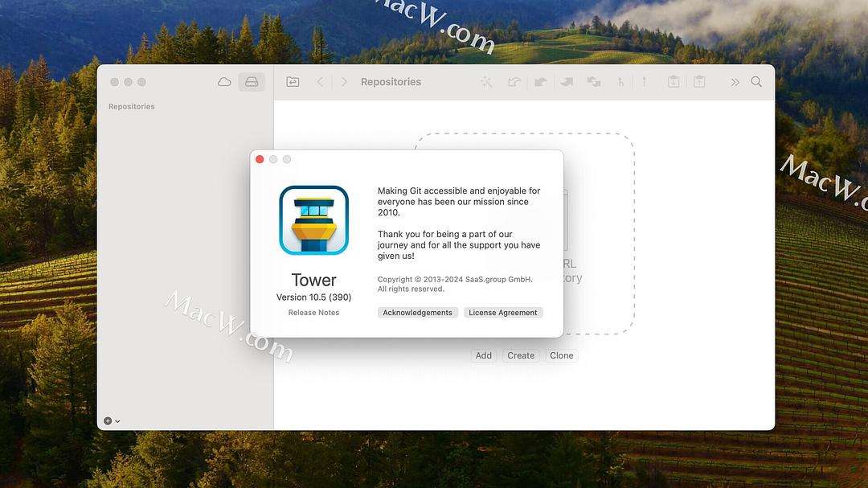Click the two opposing arrows toolbar icon
Viewport: 868px width, 488px height.
[594, 82]
